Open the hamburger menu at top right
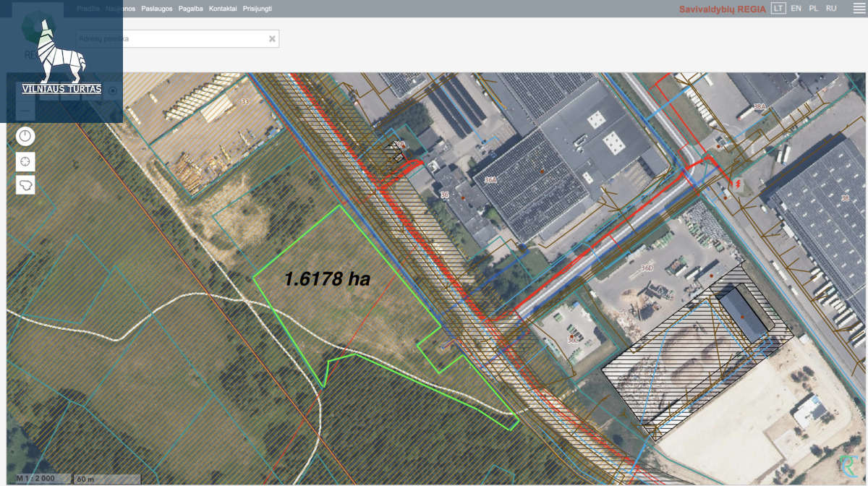Image resolution: width=868 pixels, height=486 pixels. point(859,8)
